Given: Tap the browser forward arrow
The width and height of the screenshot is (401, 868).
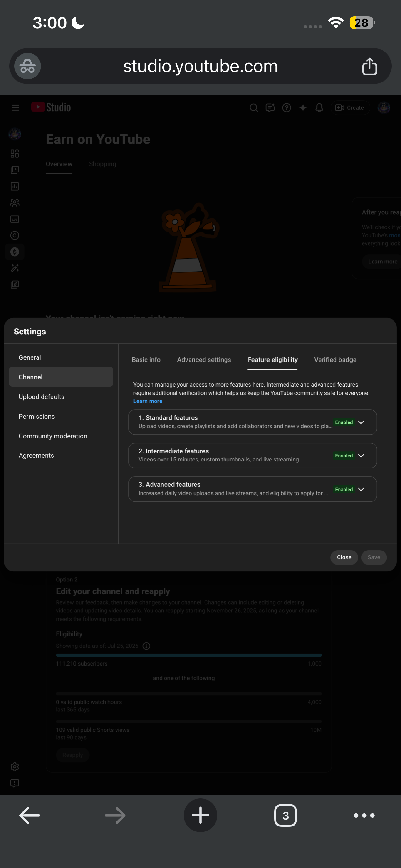Looking at the screenshot, I should click(115, 815).
